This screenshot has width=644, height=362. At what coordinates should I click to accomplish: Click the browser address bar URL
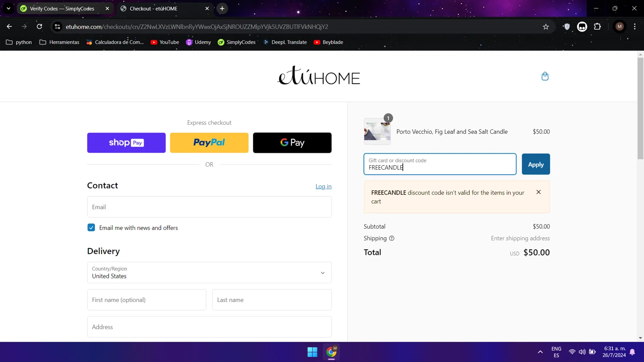(x=197, y=27)
